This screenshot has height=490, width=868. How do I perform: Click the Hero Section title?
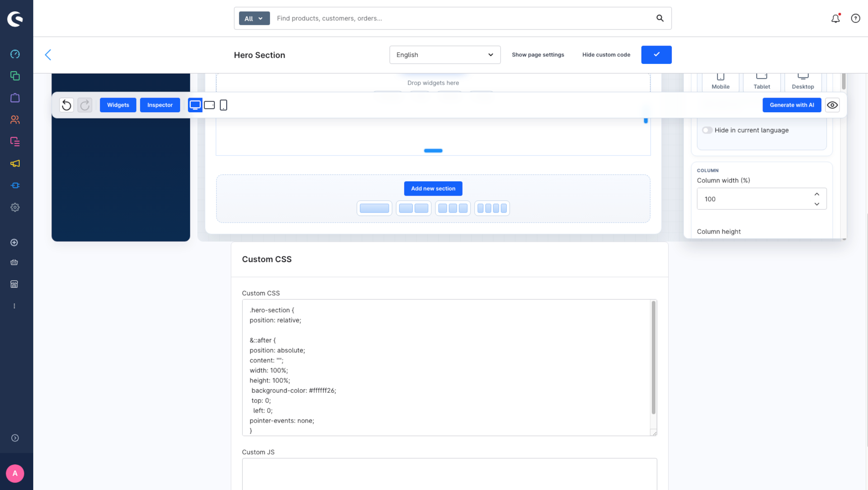pos(259,55)
